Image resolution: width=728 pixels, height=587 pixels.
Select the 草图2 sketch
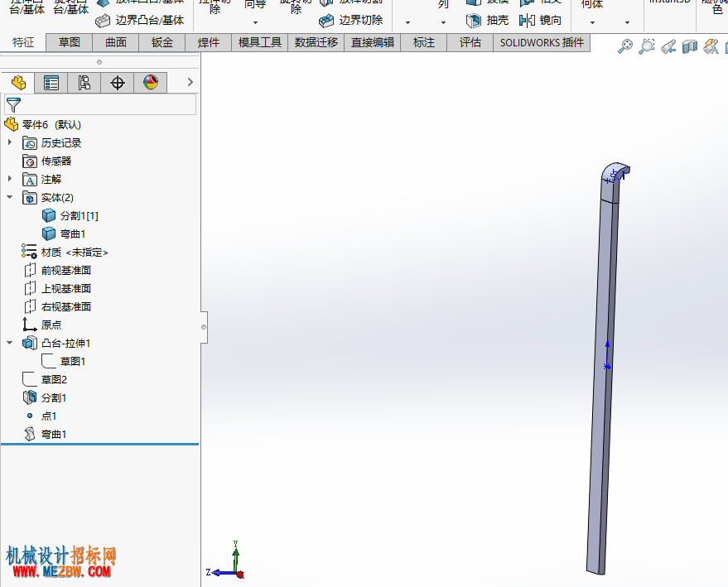(45, 379)
